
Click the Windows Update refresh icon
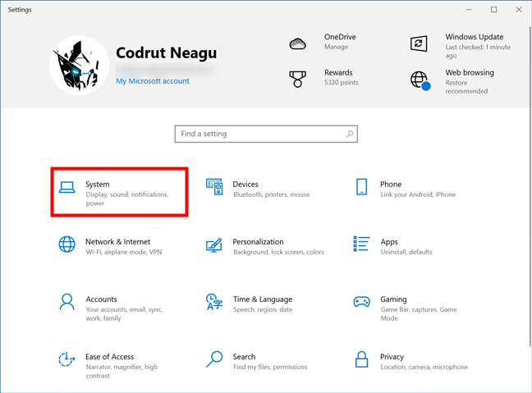point(419,43)
